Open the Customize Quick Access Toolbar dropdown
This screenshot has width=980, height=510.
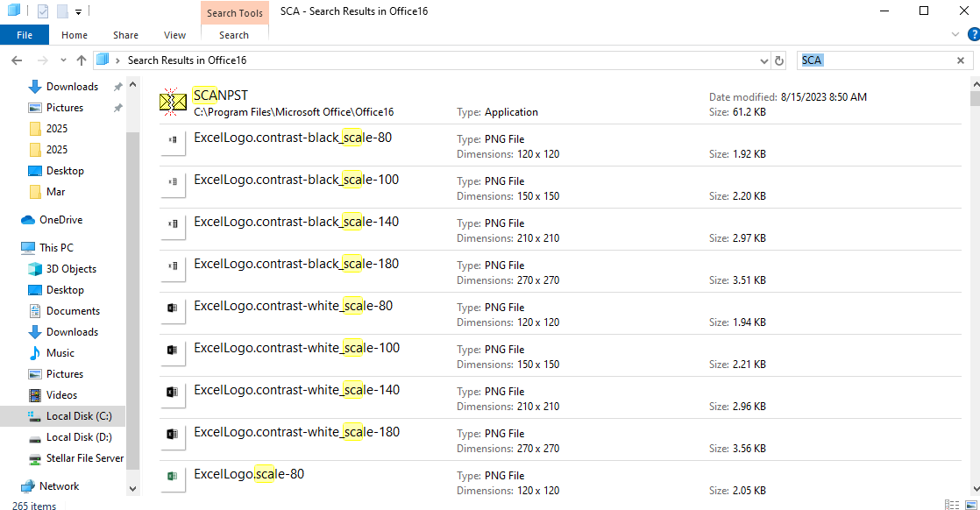pos(76,11)
